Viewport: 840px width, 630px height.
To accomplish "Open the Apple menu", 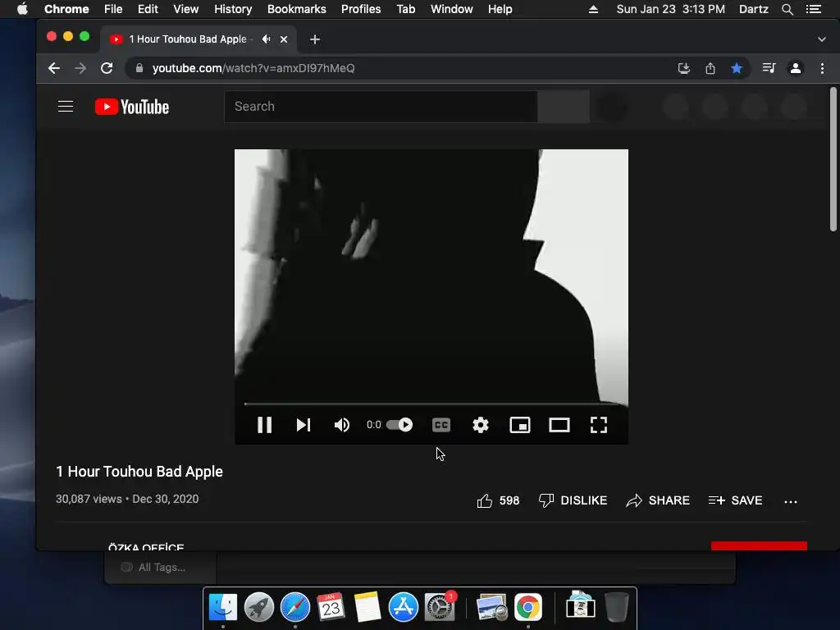I will pos(22,9).
